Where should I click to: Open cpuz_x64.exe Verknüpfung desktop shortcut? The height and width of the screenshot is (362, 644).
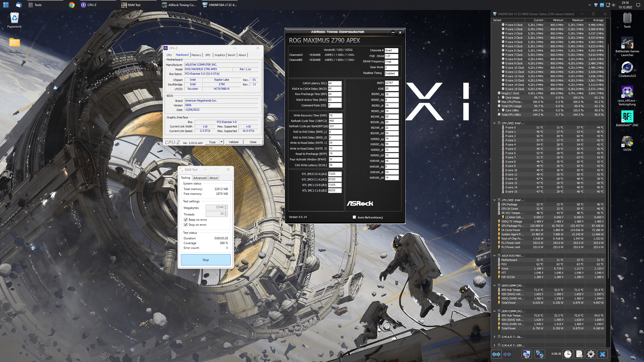(x=627, y=96)
